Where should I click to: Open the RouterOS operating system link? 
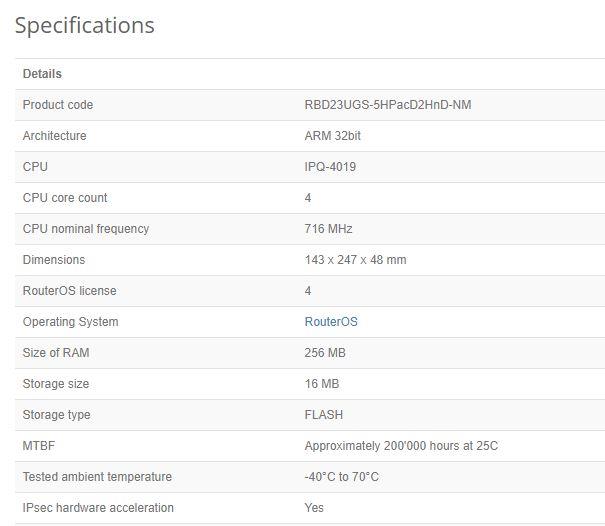(x=330, y=322)
